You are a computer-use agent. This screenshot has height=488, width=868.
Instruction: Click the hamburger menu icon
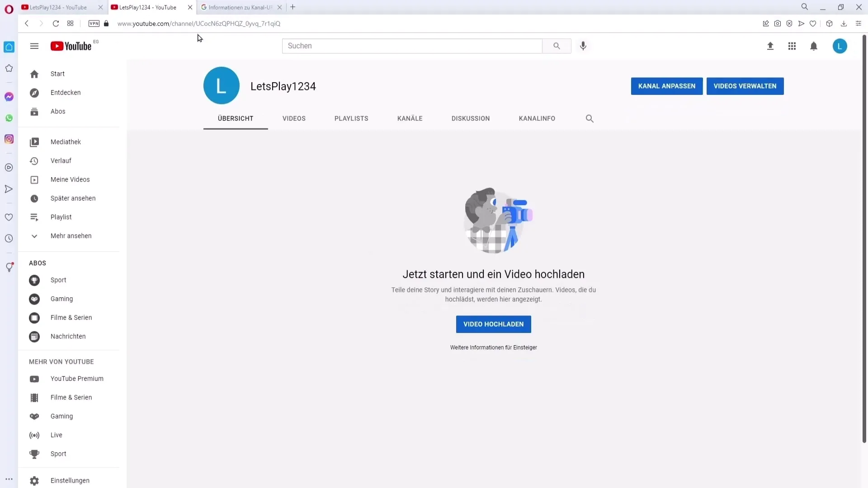point(34,46)
